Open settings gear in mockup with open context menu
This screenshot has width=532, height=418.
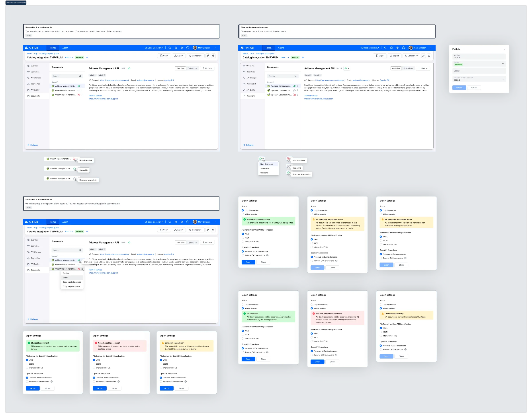point(213,230)
